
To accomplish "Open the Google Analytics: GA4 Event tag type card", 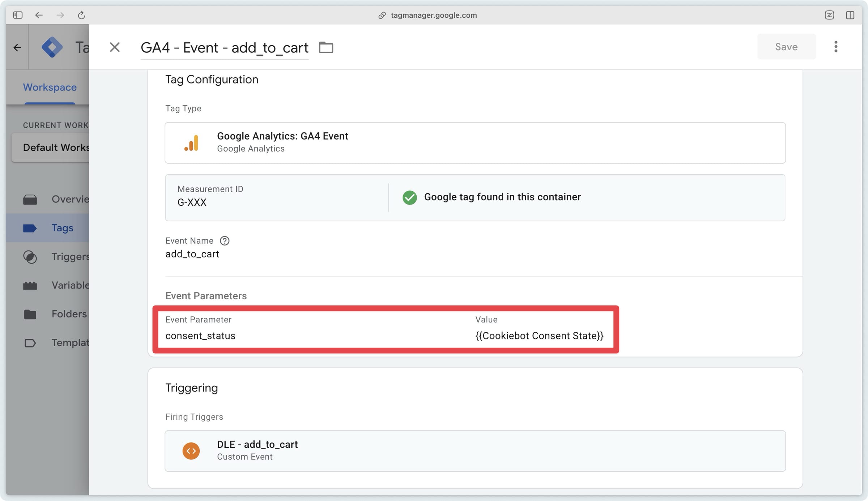I will [x=475, y=143].
